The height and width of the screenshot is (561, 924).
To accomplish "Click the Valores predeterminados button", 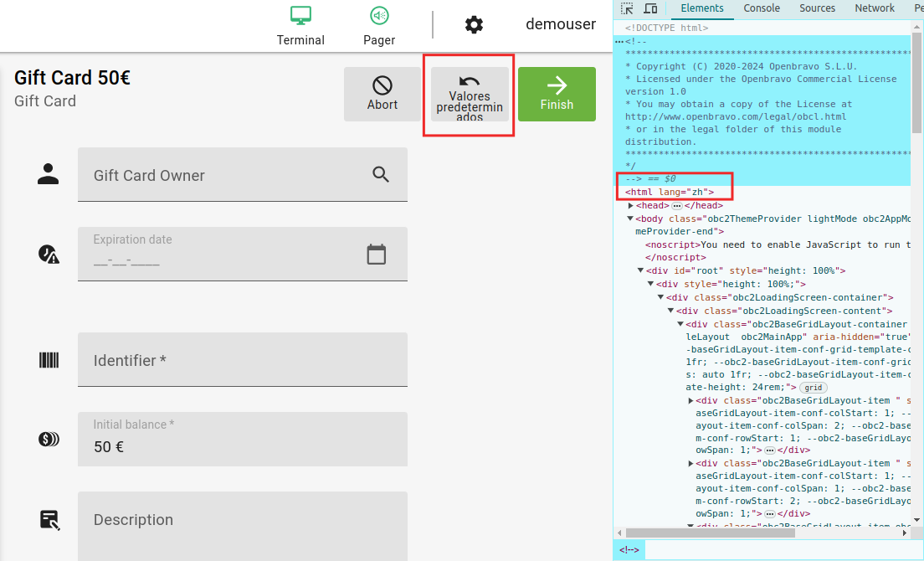I will click(x=470, y=95).
